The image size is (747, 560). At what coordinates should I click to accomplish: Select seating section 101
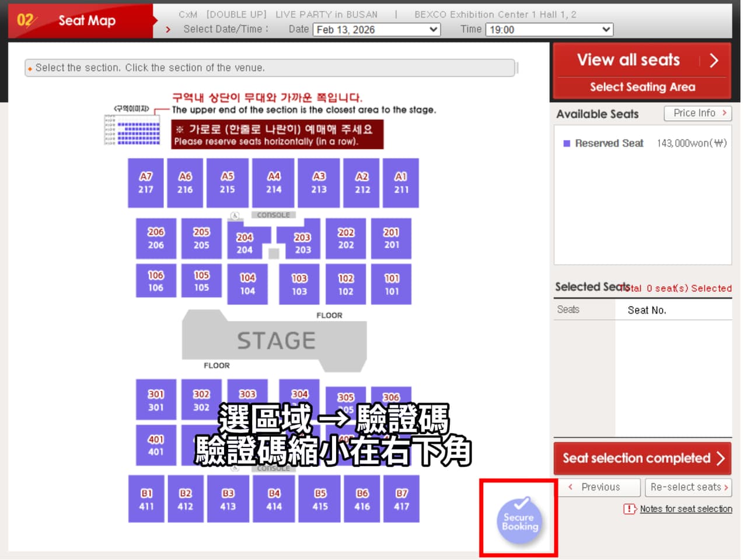coord(392,284)
